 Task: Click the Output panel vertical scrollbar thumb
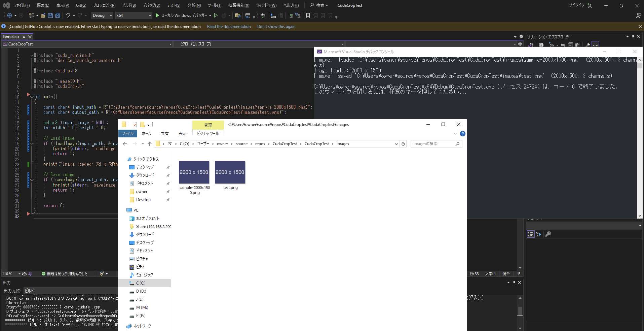[520, 311]
